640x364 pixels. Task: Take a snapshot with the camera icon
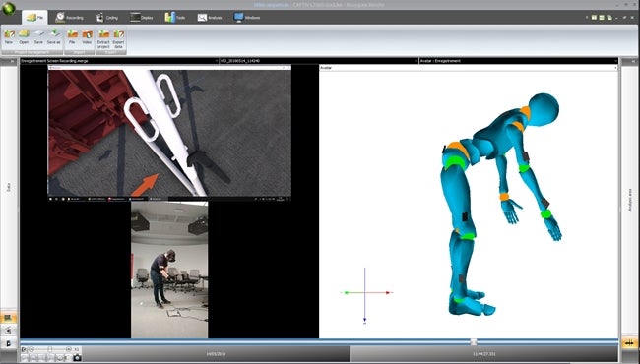point(77,358)
